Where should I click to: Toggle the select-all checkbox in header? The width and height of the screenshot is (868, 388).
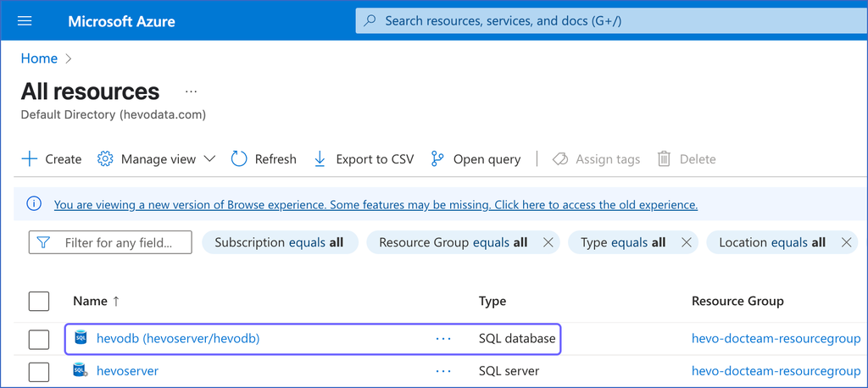point(39,301)
